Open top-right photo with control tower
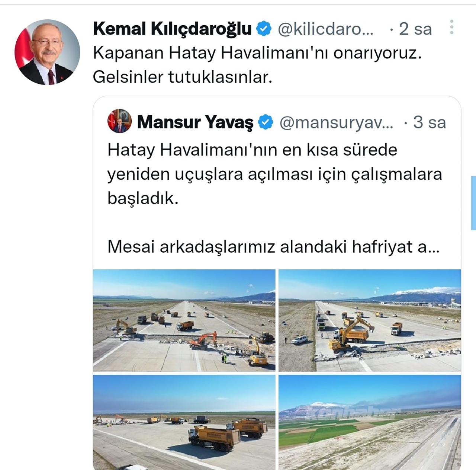This screenshot has height=470, width=476. tap(370, 320)
